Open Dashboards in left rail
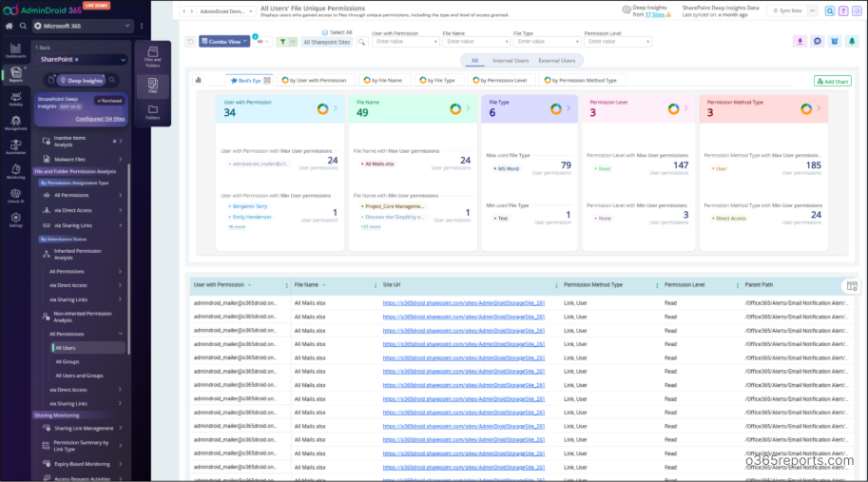This screenshot has height=482, width=868. click(15, 50)
